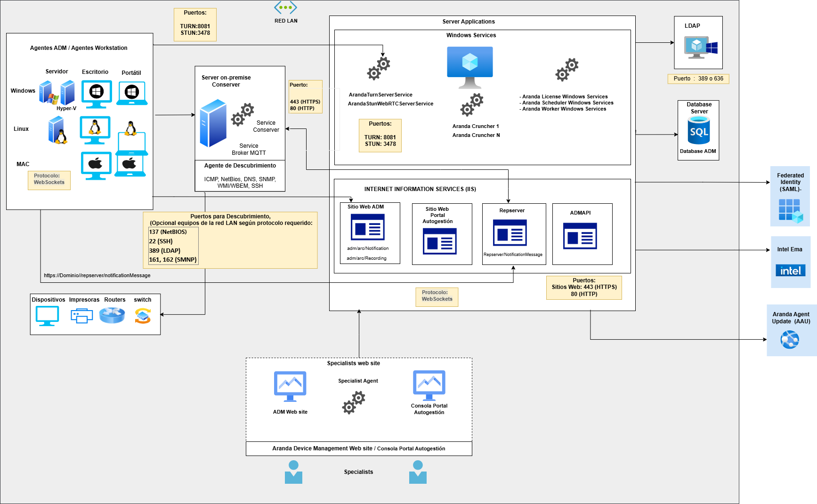Click the 'Aranda Cruncher N' label
Image resolution: width=817 pixels, height=504 pixels.
(476, 135)
